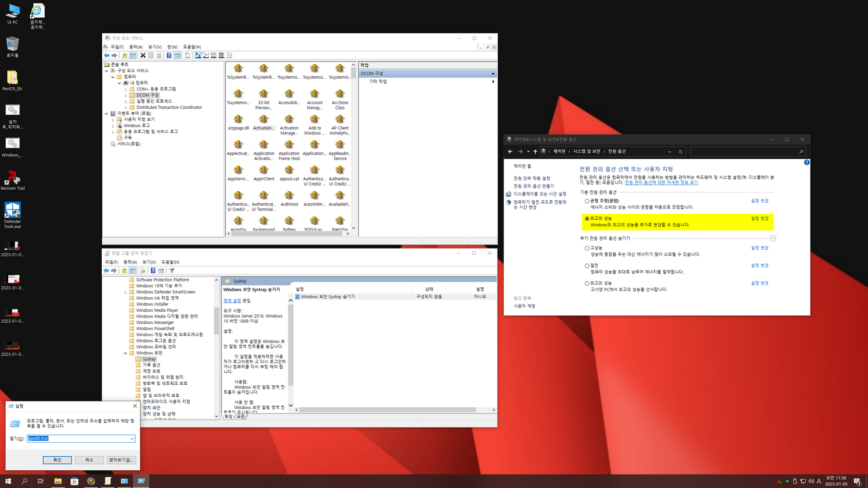Open 보기(V) menu in Group Policy Editor
This screenshot has height=488, width=868.
[x=149, y=262]
